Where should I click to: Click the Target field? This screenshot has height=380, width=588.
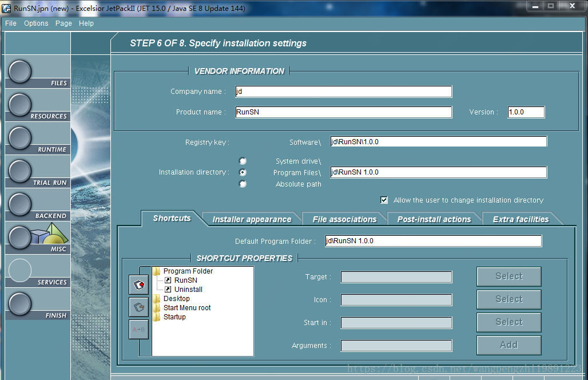tap(396, 277)
